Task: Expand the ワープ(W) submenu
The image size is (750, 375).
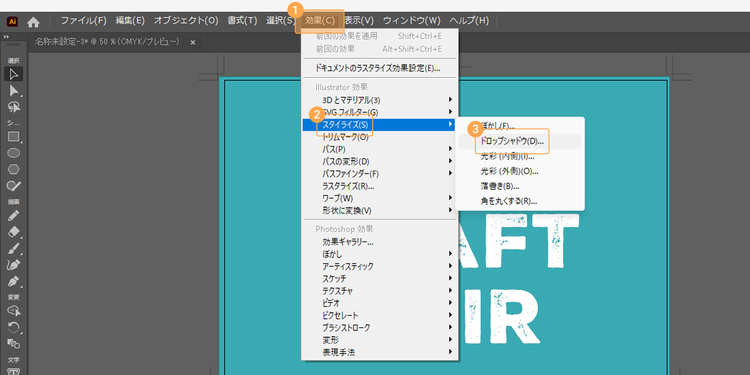Action: [x=380, y=198]
